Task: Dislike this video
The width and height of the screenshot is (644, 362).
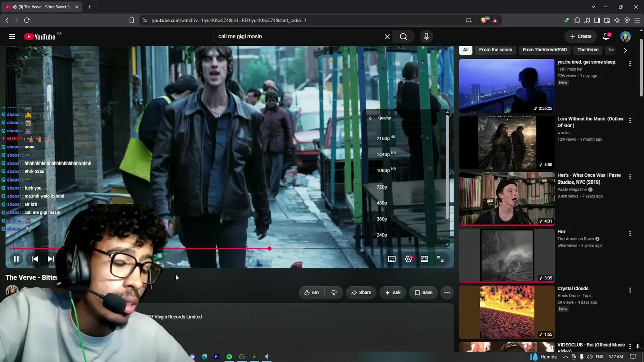Action: tap(334, 293)
